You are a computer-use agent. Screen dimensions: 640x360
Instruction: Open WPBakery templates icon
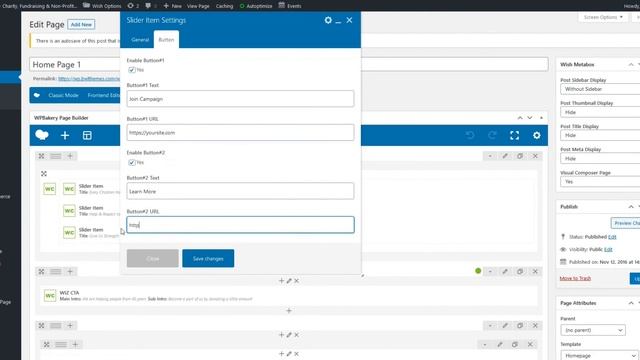point(87,136)
